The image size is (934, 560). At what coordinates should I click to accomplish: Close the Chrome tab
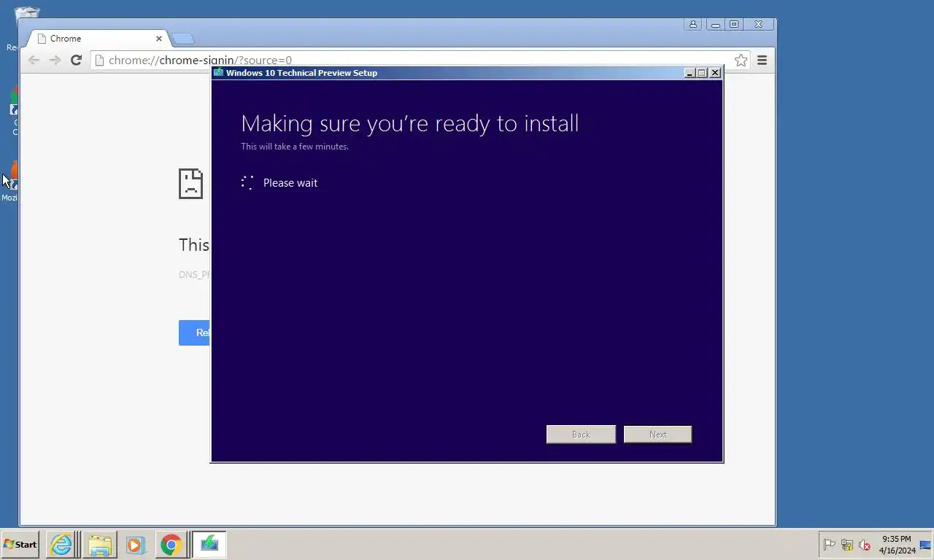(x=159, y=39)
